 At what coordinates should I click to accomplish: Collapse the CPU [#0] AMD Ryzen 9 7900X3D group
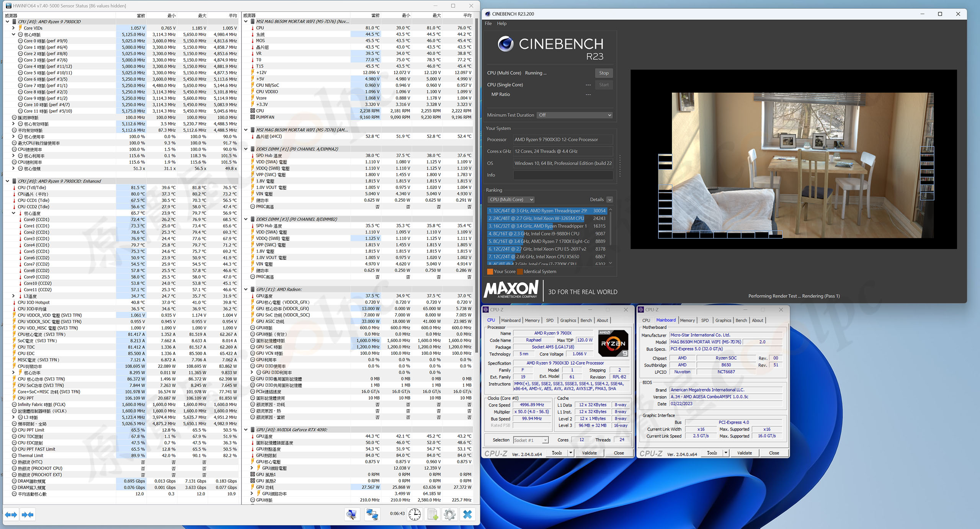[x=7, y=21]
